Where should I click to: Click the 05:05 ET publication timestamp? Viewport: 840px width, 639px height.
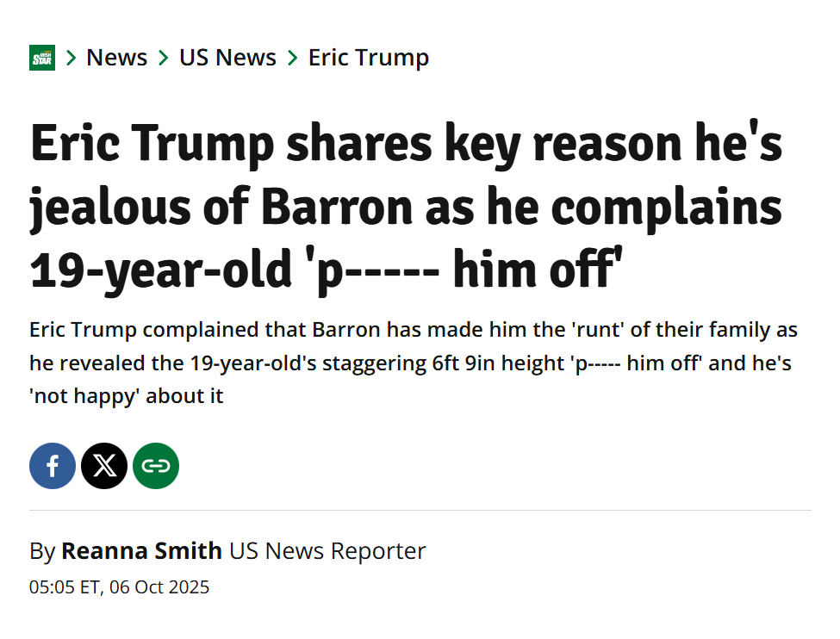[119, 588]
